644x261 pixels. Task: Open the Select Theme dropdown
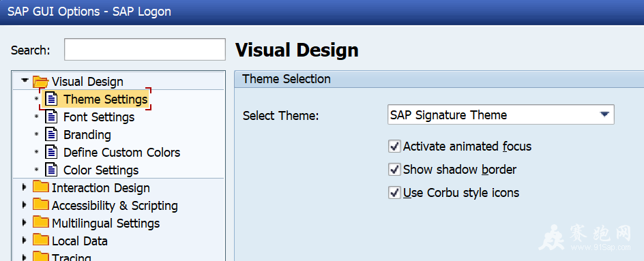pos(604,114)
